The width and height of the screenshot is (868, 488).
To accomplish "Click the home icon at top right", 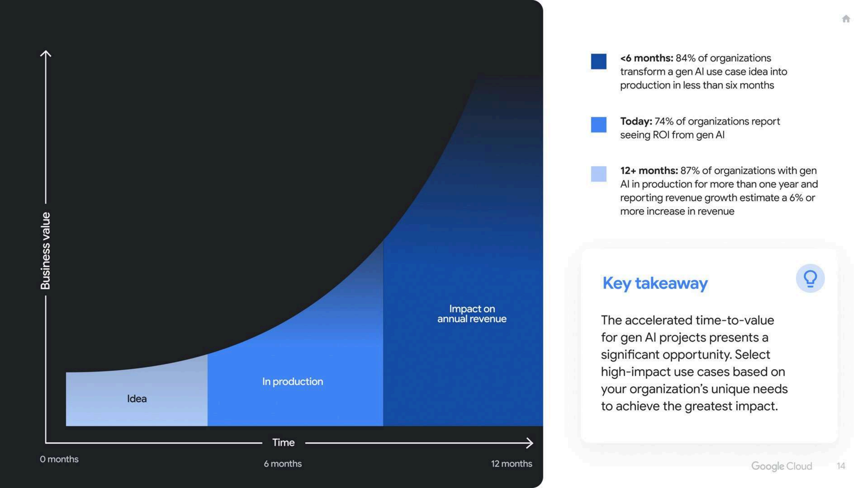I will click(x=846, y=19).
